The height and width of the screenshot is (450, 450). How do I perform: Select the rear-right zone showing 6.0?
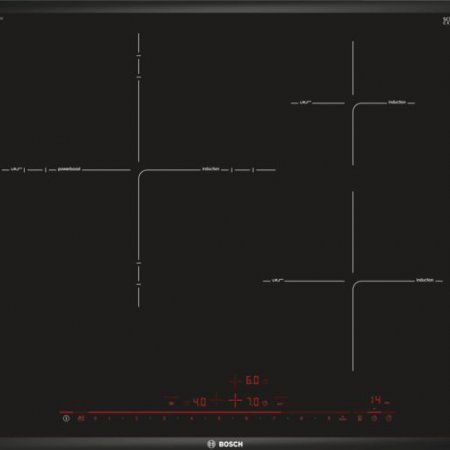[x=252, y=380]
